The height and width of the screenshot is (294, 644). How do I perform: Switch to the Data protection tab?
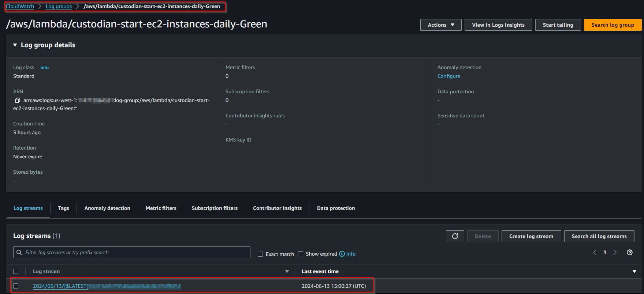(336, 208)
